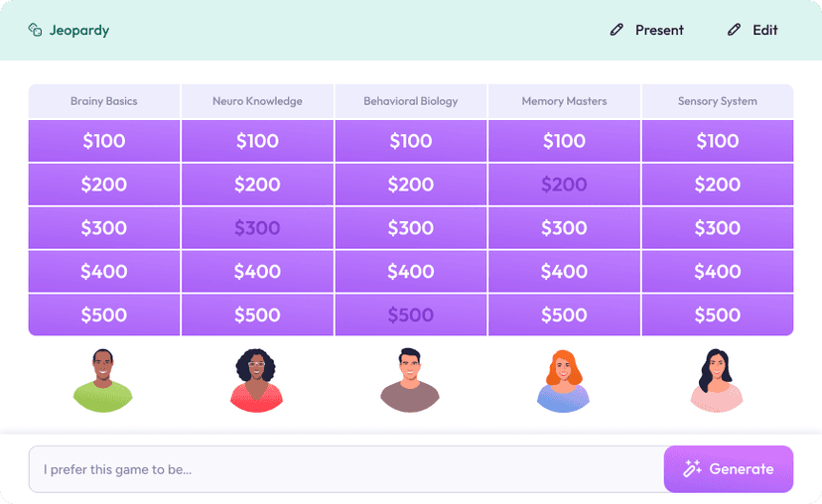
Task: Select the avatar of woman with glasses
Action: click(x=257, y=380)
